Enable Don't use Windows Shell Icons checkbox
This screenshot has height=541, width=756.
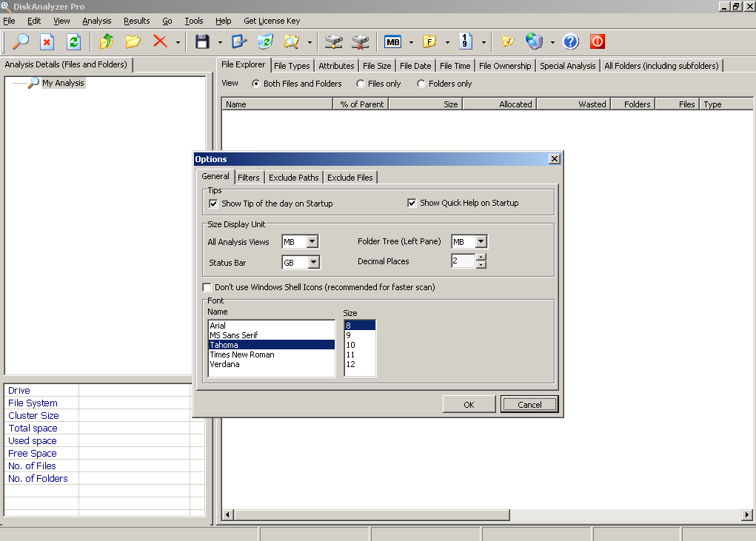pos(207,288)
